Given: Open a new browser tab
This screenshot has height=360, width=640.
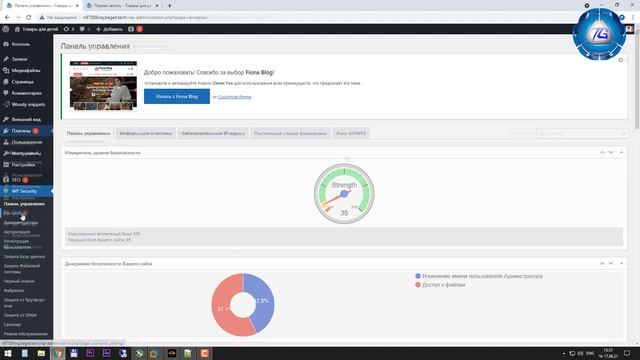Looking at the screenshot, I should pos(169,6).
